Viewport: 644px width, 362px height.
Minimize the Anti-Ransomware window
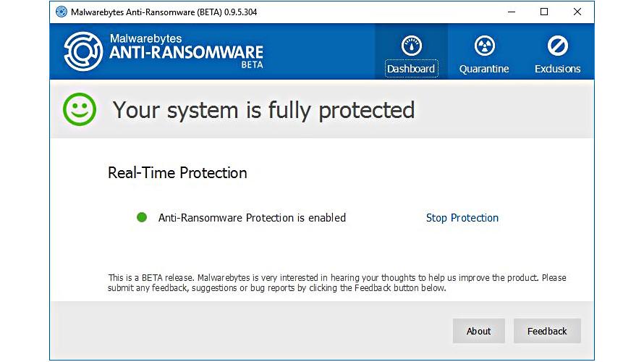511,12
